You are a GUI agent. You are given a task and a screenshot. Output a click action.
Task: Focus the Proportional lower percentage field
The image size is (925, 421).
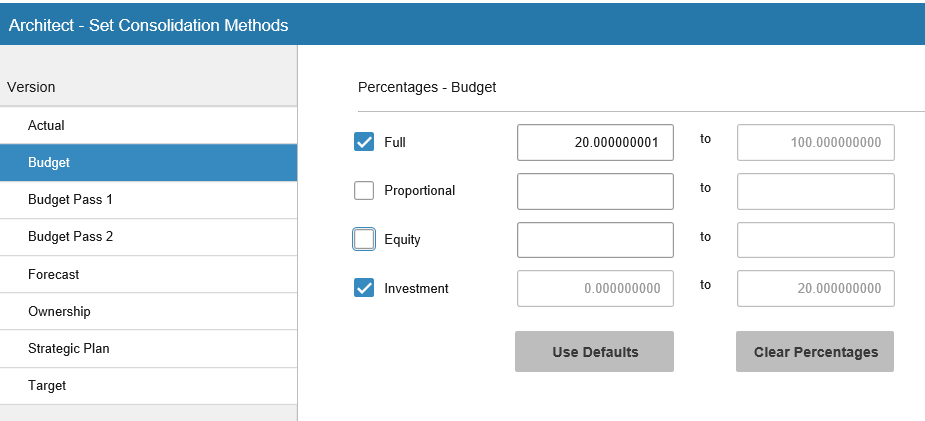coord(595,191)
